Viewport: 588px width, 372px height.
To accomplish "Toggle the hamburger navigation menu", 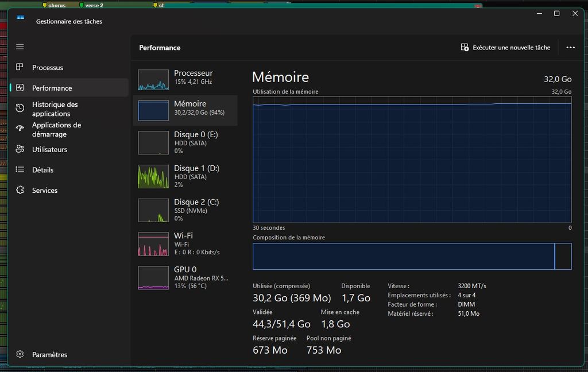I will 20,46.
